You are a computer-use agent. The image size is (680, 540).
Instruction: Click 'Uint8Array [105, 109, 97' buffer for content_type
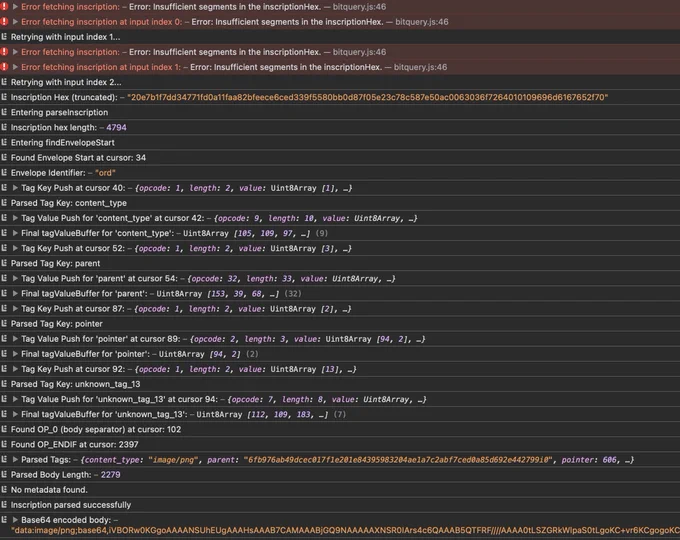click(x=246, y=233)
